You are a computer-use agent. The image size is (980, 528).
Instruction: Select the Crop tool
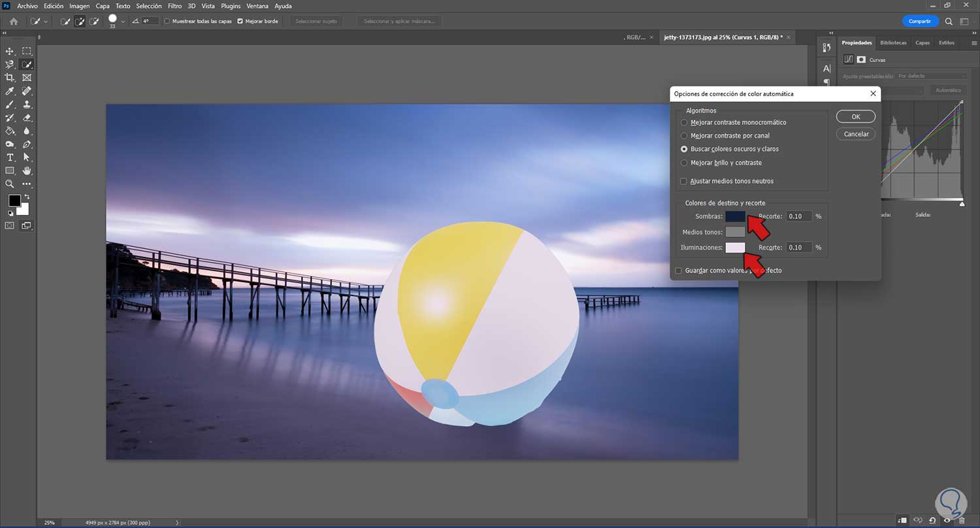click(10, 78)
